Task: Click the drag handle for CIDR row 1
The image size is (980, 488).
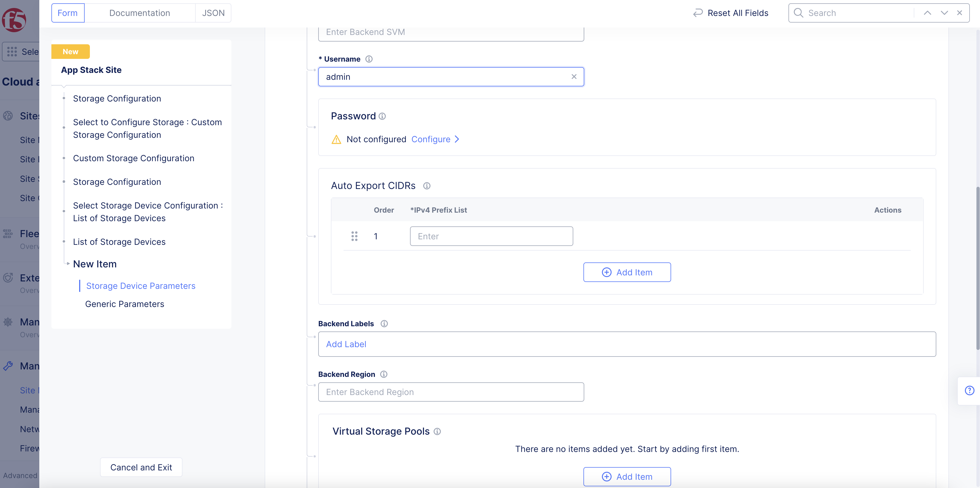Action: [354, 236]
